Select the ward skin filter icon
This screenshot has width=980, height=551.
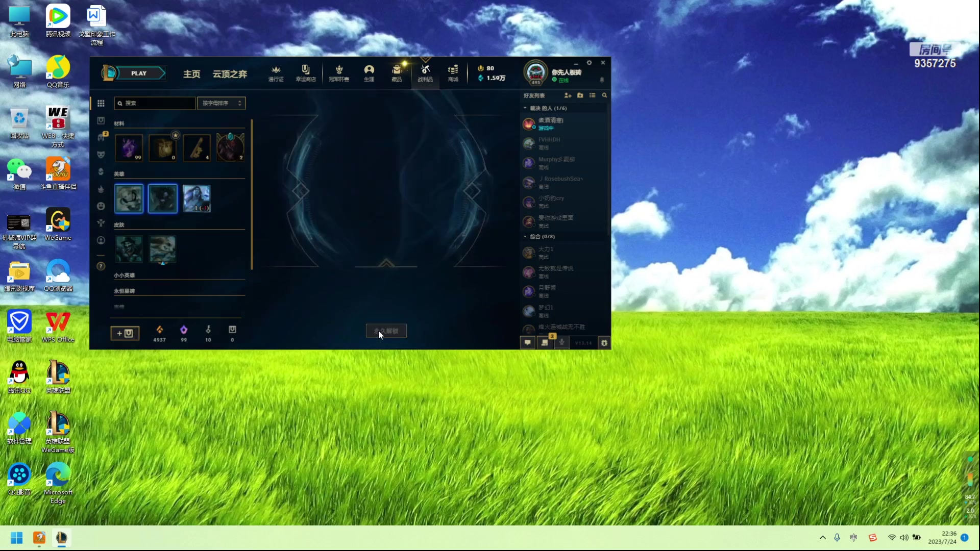pyautogui.click(x=101, y=223)
